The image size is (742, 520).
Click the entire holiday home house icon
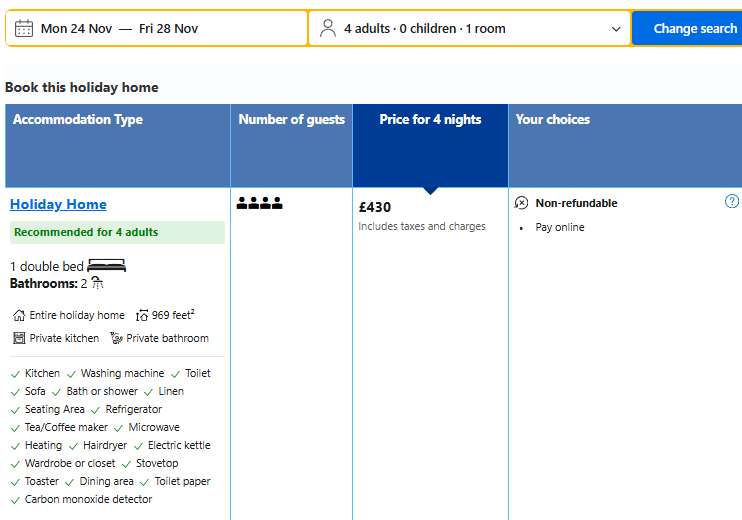tap(19, 315)
